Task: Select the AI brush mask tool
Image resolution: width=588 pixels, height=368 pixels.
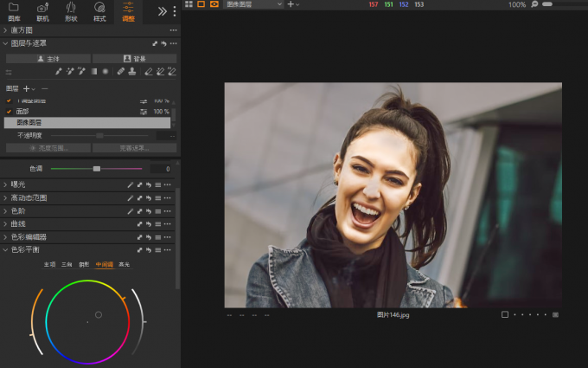Action: pyautogui.click(x=81, y=71)
